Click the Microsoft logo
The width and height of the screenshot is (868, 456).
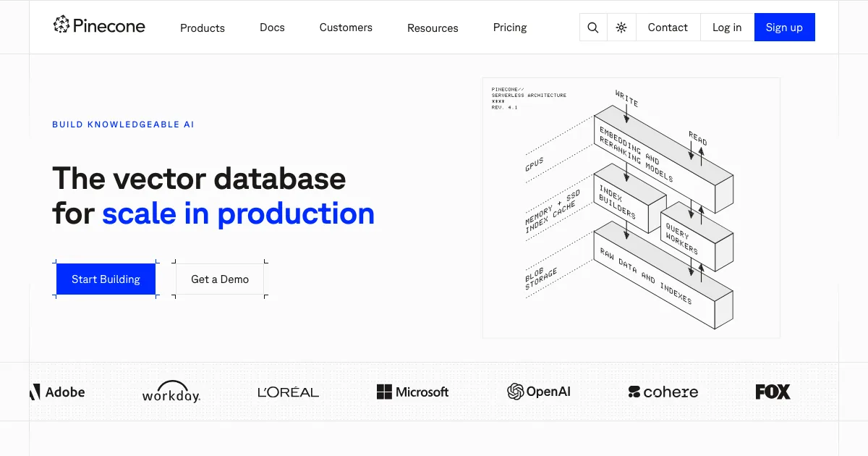point(412,392)
